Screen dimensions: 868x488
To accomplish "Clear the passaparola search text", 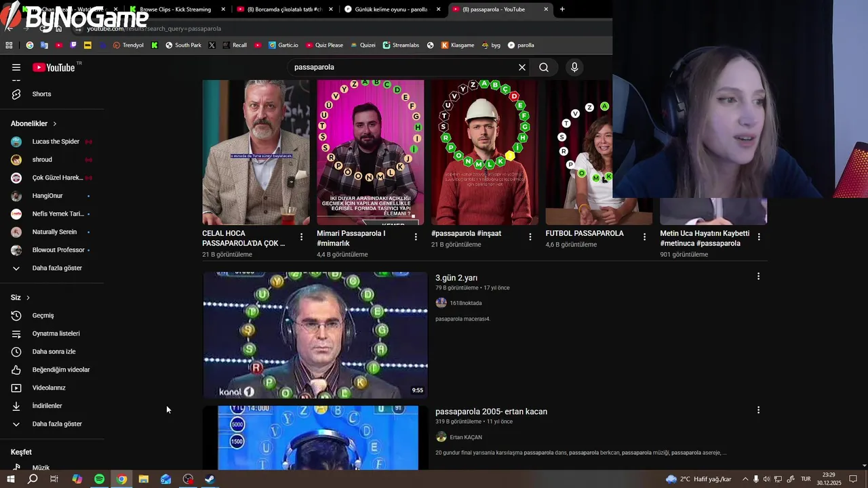I will click(x=522, y=67).
